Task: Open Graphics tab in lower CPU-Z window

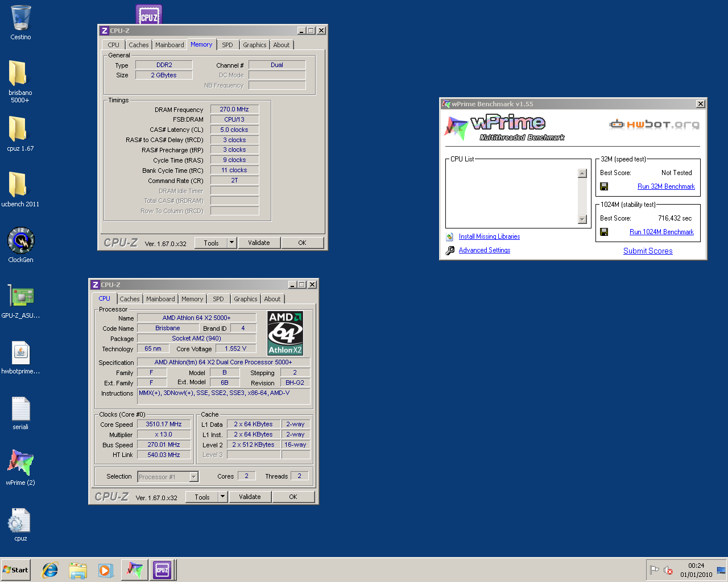Action: tap(246, 299)
